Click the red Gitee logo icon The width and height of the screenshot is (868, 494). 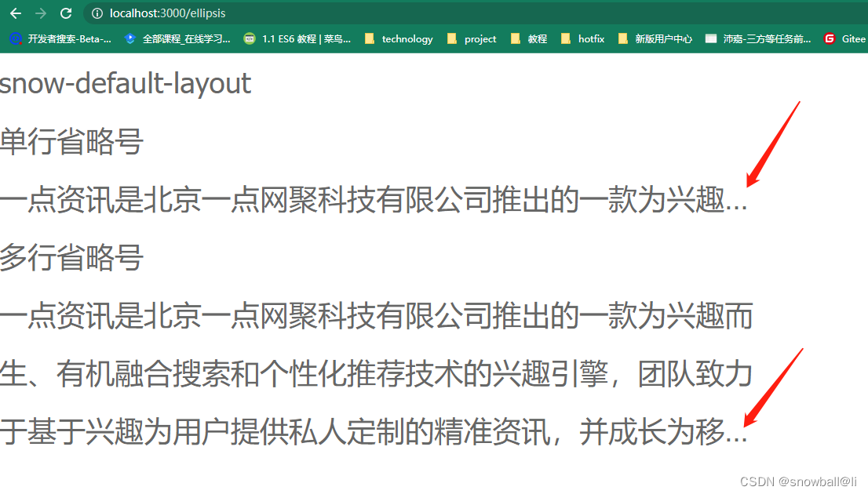coord(830,38)
